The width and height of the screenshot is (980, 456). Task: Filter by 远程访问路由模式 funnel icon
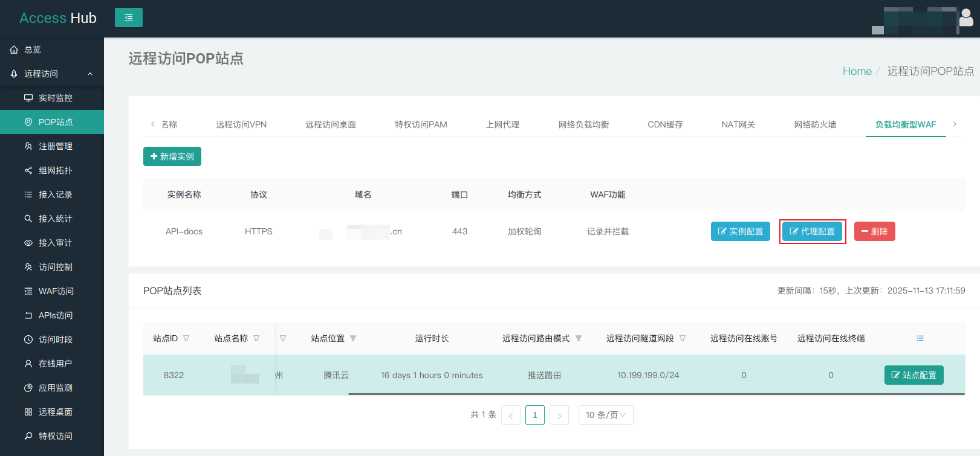coord(579,338)
